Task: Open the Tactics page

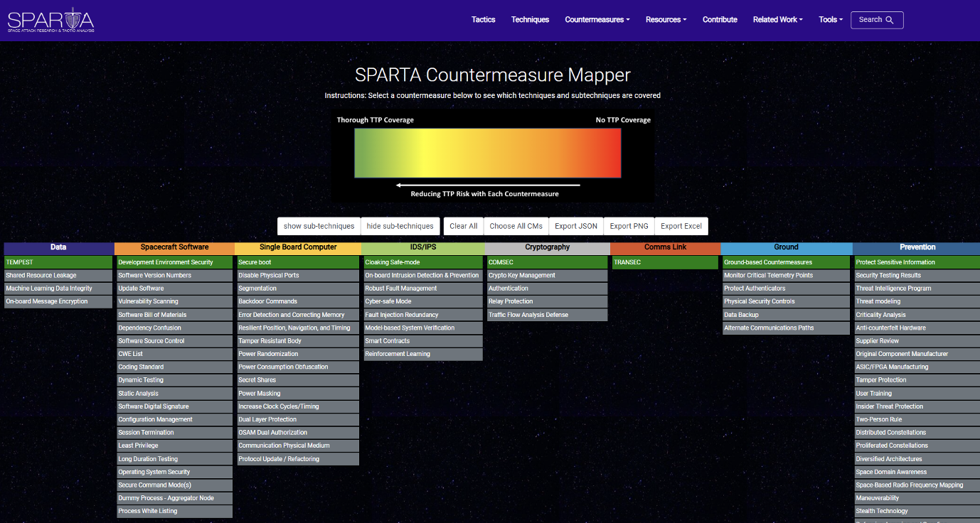Action: [483, 20]
